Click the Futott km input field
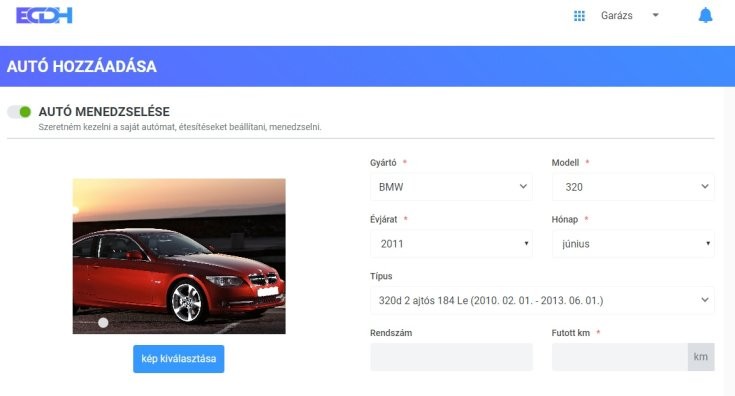This screenshot has height=396, width=735. (x=620, y=357)
